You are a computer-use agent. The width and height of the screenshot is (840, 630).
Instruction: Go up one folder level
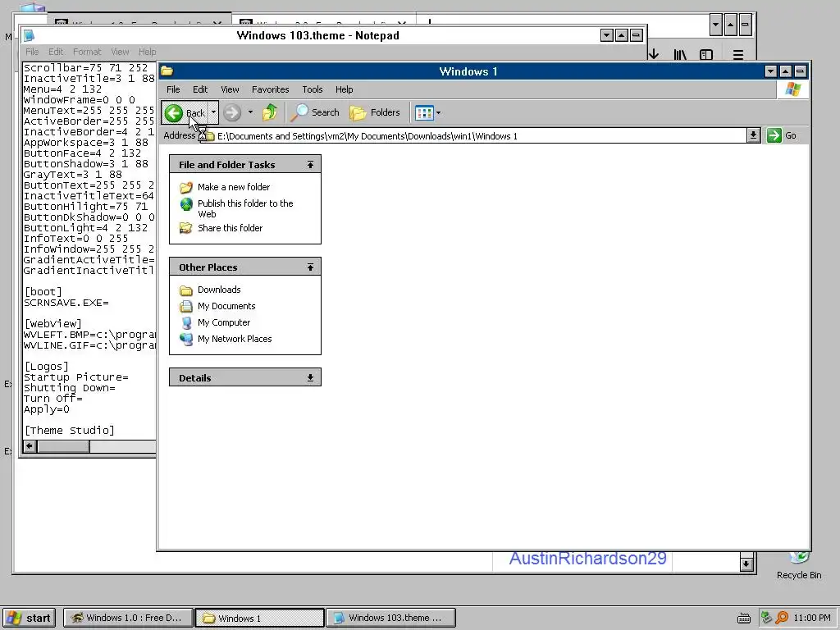[270, 112]
